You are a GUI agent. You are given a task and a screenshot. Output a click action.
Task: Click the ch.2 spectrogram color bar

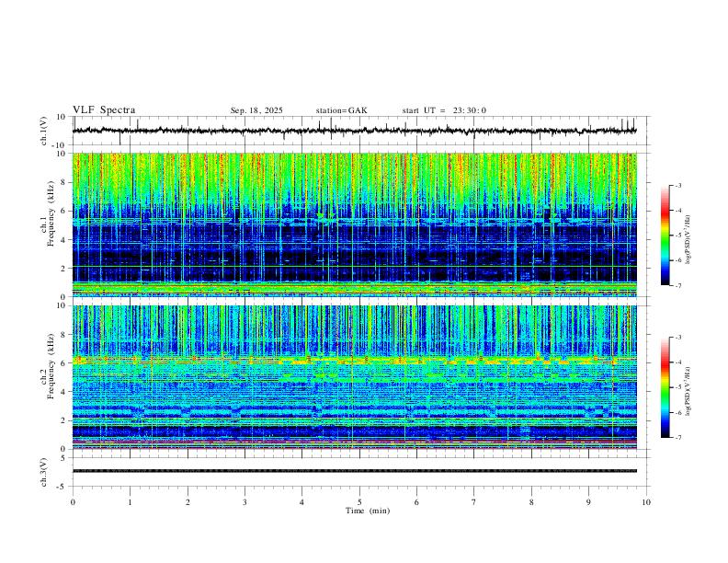coord(665,387)
